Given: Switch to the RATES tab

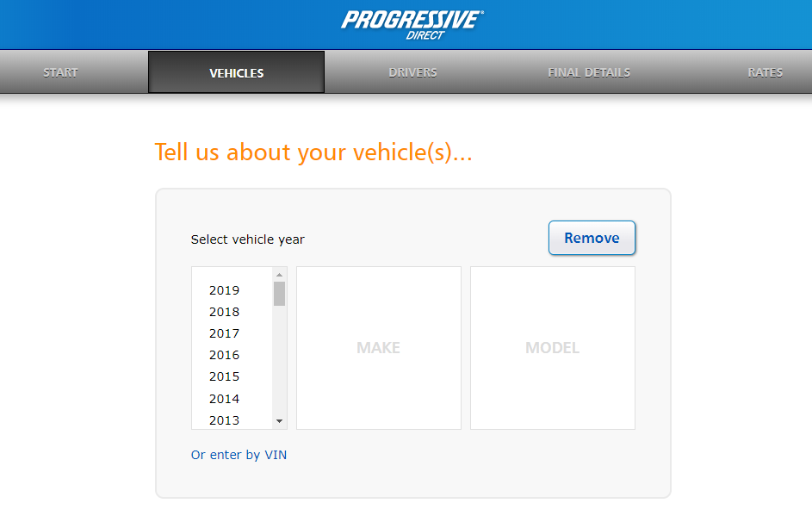Looking at the screenshot, I should pyautogui.click(x=765, y=71).
